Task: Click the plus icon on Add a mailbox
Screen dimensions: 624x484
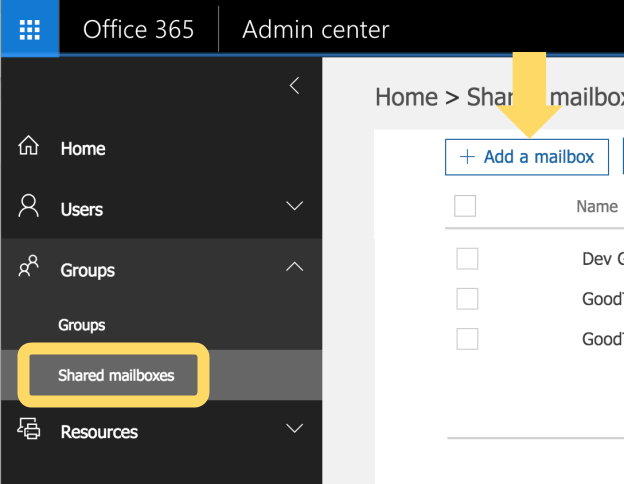Action: pos(466,157)
